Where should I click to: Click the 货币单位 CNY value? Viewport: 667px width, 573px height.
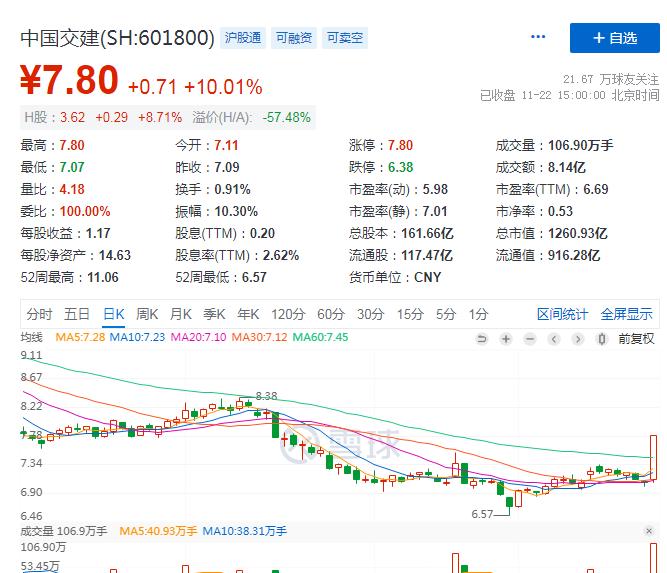[x=428, y=277]
